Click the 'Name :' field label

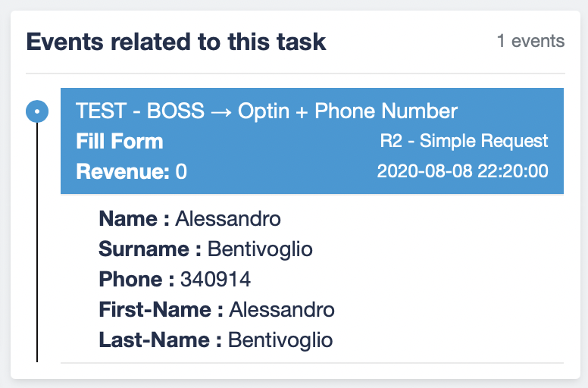[134, 220]
